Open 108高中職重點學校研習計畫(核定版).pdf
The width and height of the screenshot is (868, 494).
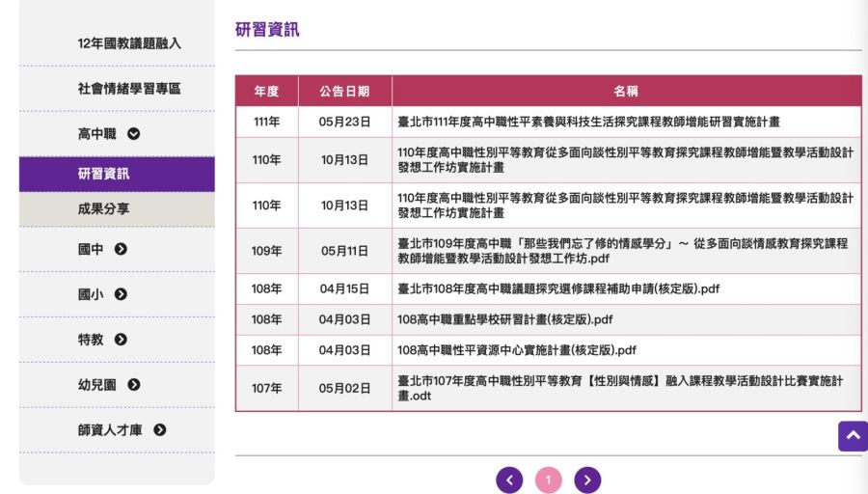pyautogui.click(x=504, y=319)
